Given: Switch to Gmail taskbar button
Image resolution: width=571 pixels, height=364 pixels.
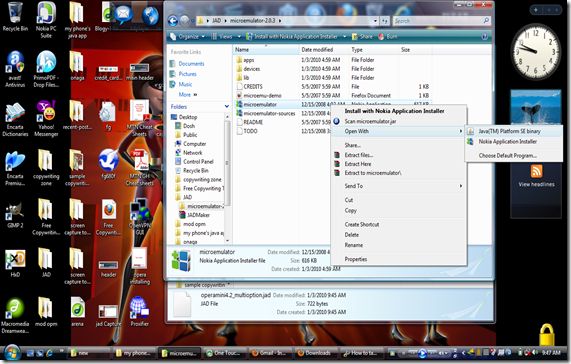Looking at the screenshot, I should (271, 353).
